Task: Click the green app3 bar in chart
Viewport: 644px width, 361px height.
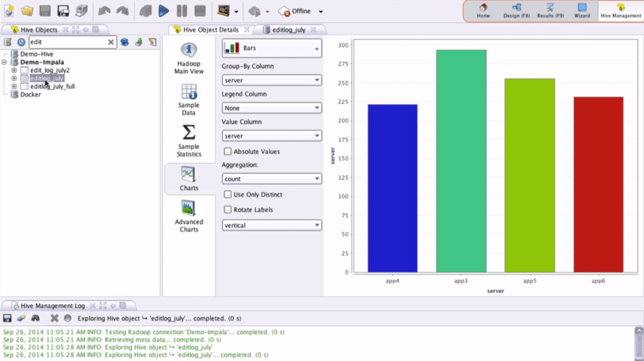Action: pos(461,161)
